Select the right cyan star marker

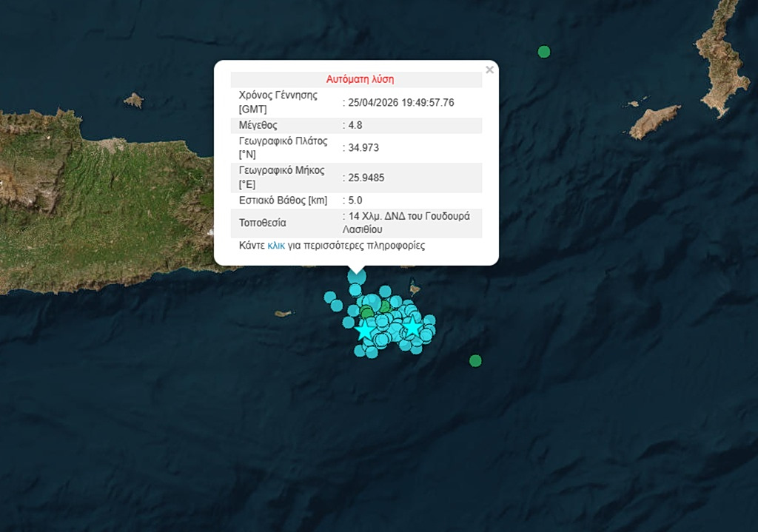pos(412,327)
